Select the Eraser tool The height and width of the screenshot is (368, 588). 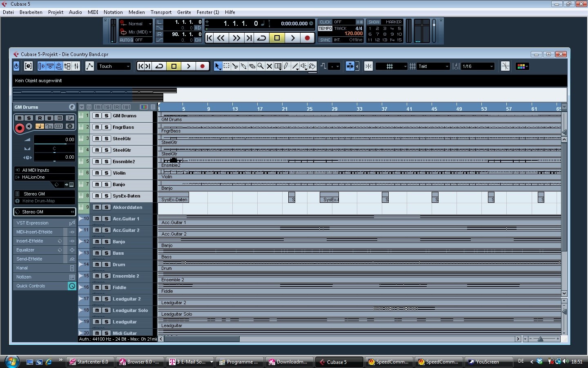[x=252, y=66]
